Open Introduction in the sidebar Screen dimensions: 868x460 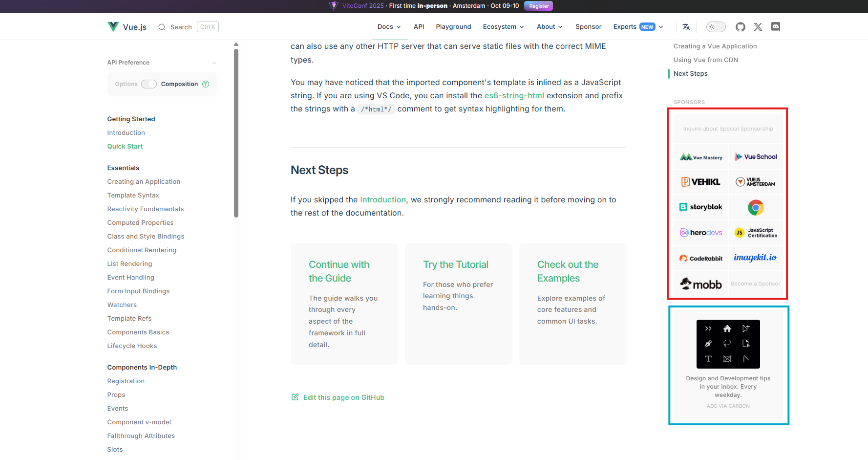[x=126, y=132]
